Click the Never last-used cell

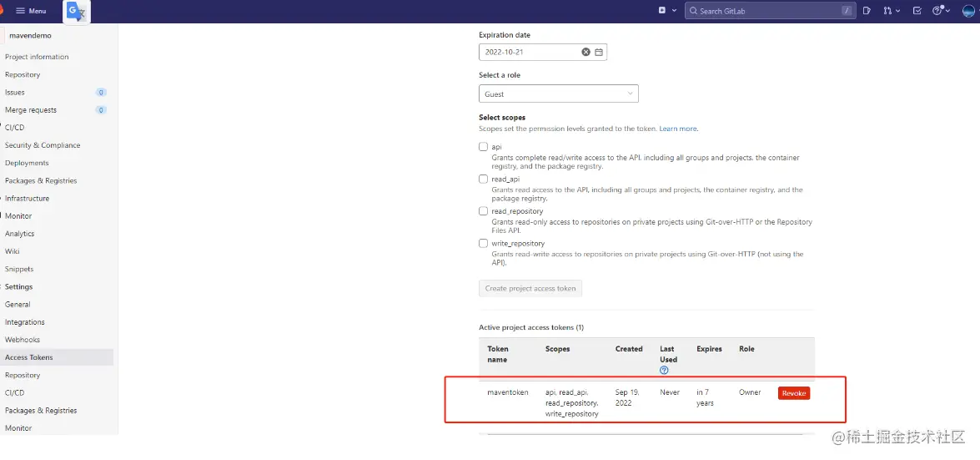pos(670,392)
